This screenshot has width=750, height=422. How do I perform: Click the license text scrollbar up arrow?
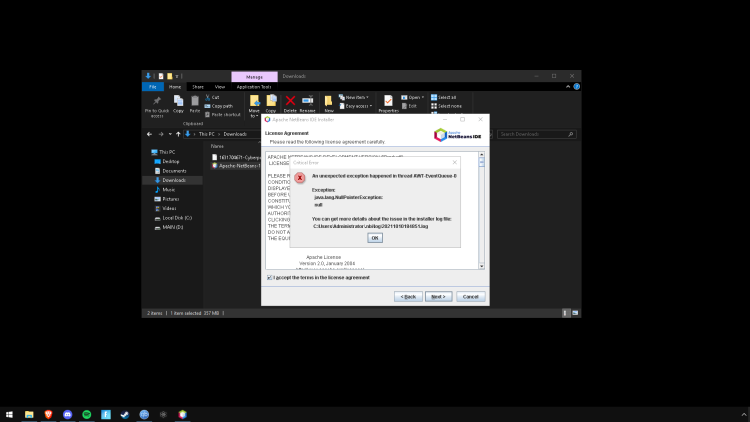click(481, 155)
